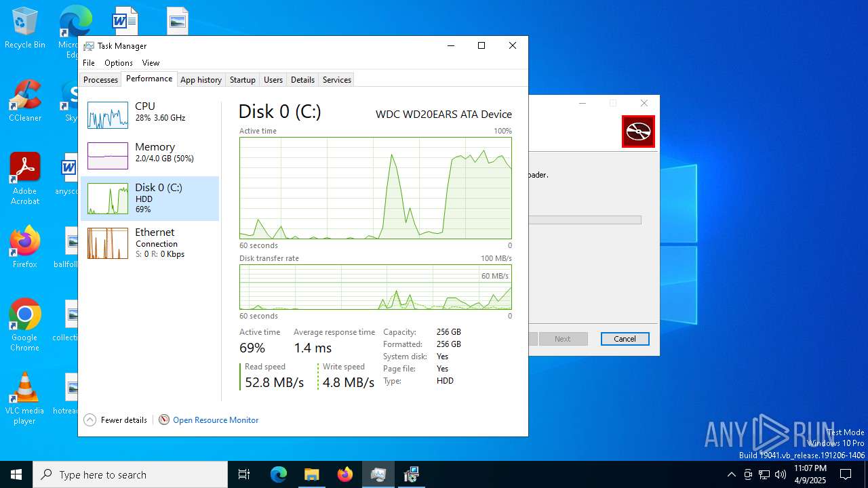Minimize the Task Manager window
This screenshot has height=488, width=868.
(451, 45)
